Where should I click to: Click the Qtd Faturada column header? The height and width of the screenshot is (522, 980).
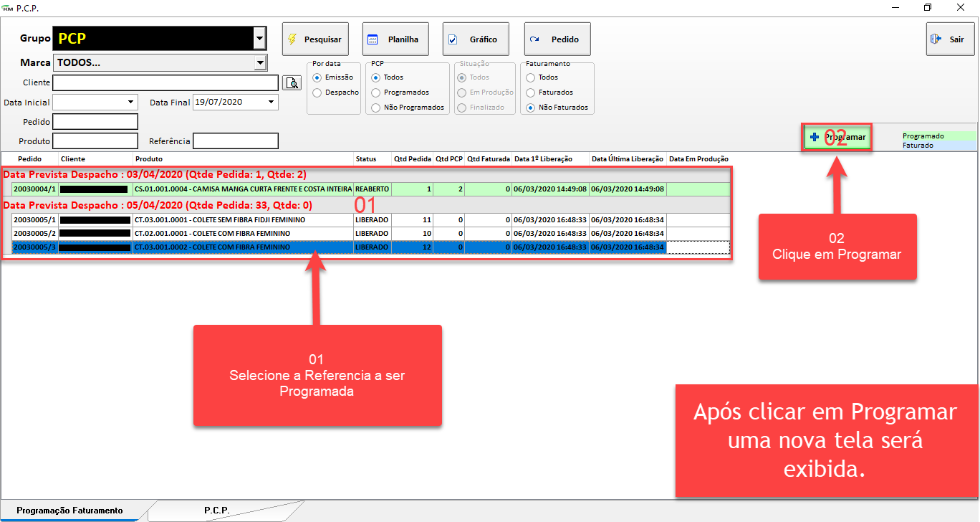(489, 158)
